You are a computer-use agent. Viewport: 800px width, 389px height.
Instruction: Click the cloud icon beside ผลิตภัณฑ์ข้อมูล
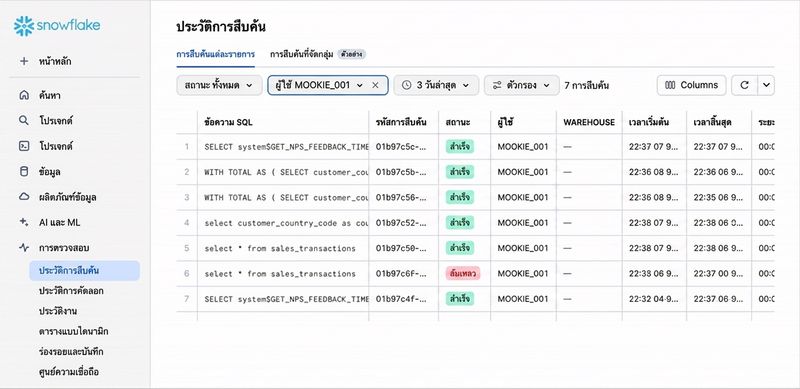coord(24,197)
